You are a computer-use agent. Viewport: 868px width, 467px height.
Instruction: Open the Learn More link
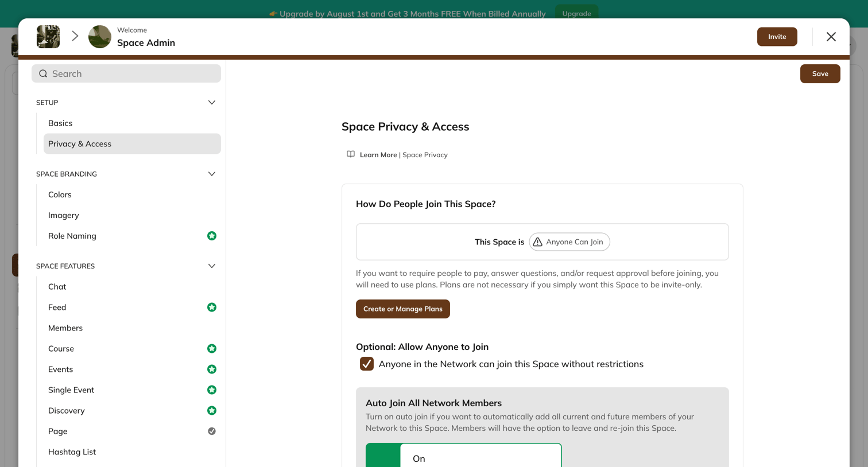click(378, 155)
